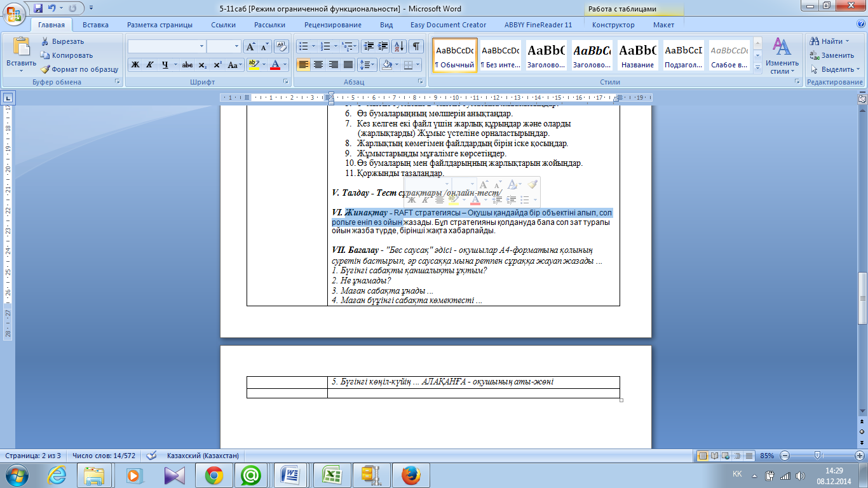Open the Выделить selection menu
The height and width of the screenshot is (488, 868).
click(835, 69)
